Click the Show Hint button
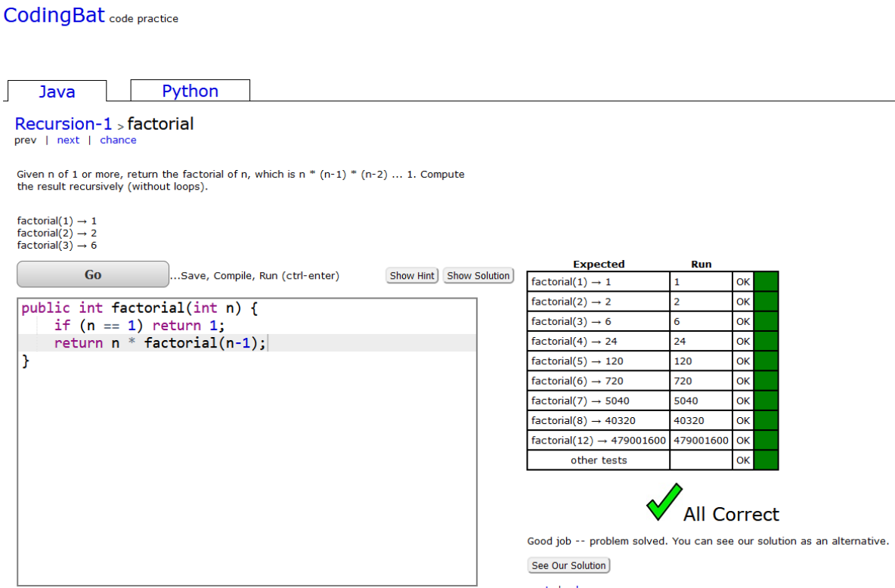Screen dimensions: 895x588 coord(412,276)
